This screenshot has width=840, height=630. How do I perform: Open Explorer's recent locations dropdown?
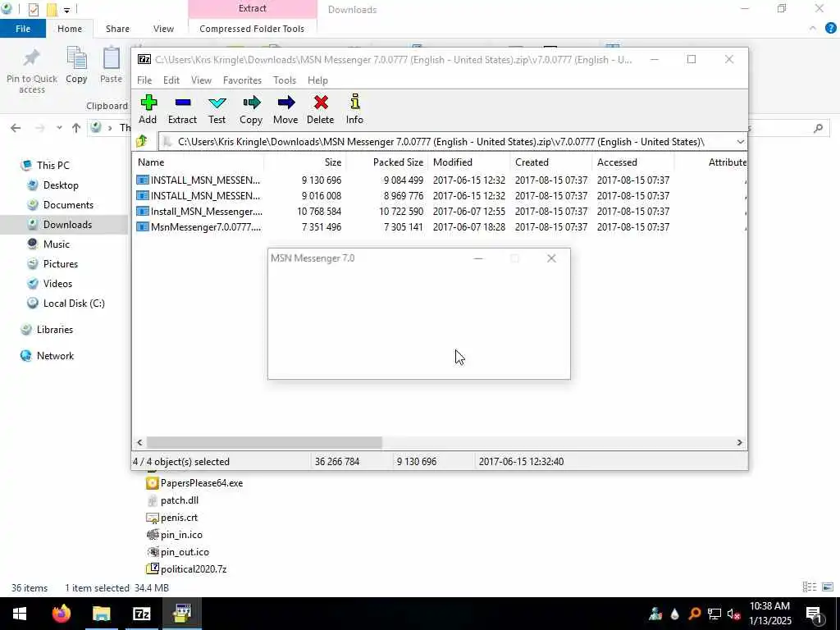[x=59, y=128]
